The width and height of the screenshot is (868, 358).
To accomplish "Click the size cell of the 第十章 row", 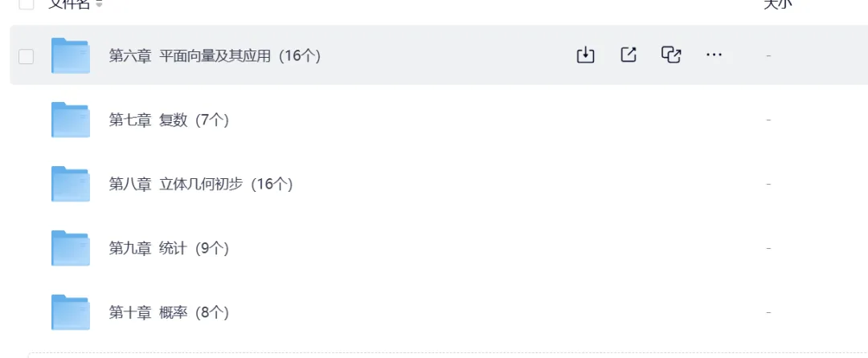I will click(x=769, y=312).
